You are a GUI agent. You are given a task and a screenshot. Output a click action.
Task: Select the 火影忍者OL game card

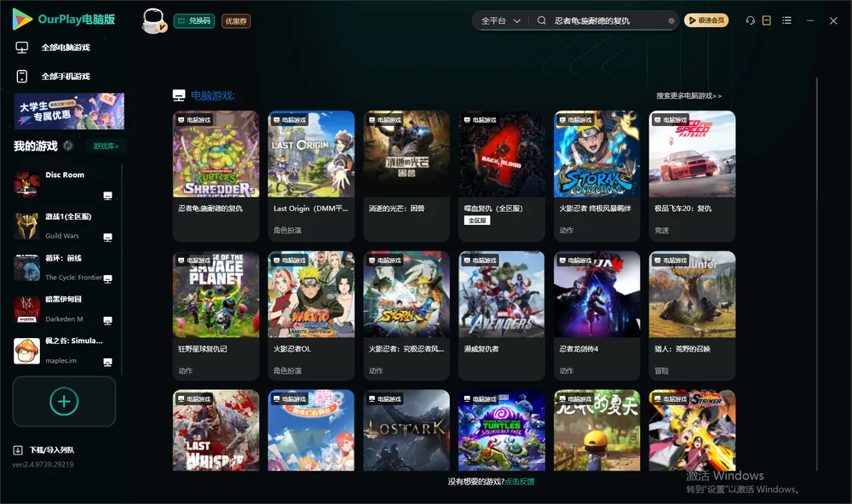(x=311, y=316)
